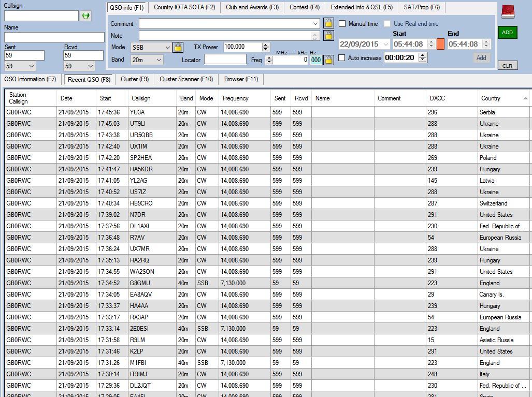
Task: Adjust the Auto increase interval stepper
Action: pyautogui.click(x=422, y=57)
